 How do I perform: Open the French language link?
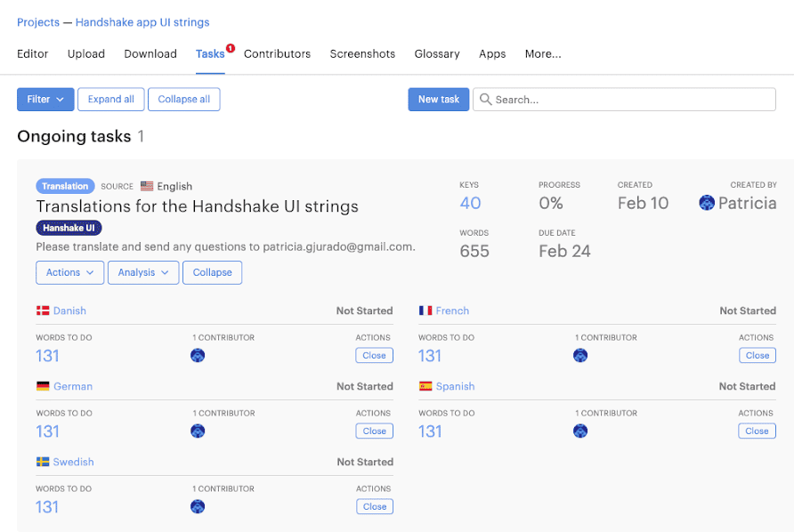(452, 310)
